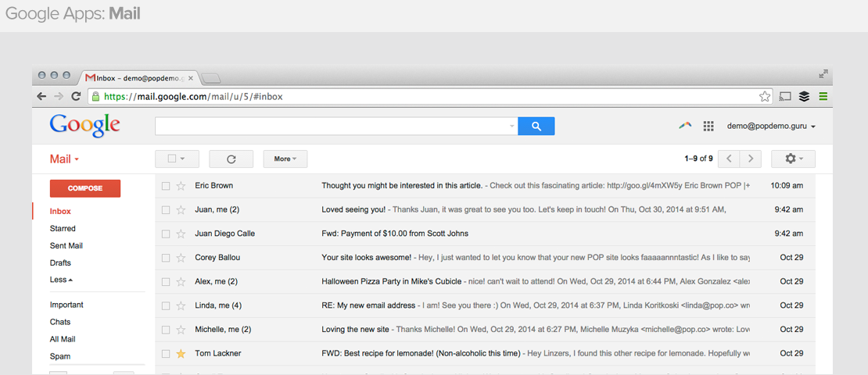Click the browser forward arrow

(x=59, y=96)
